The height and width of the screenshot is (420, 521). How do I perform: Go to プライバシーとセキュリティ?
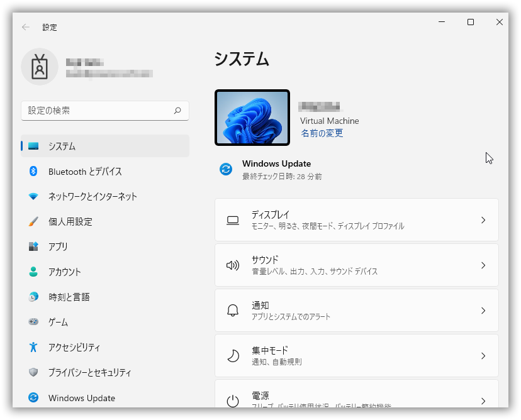pyautogui.click(x=105, y=372)
